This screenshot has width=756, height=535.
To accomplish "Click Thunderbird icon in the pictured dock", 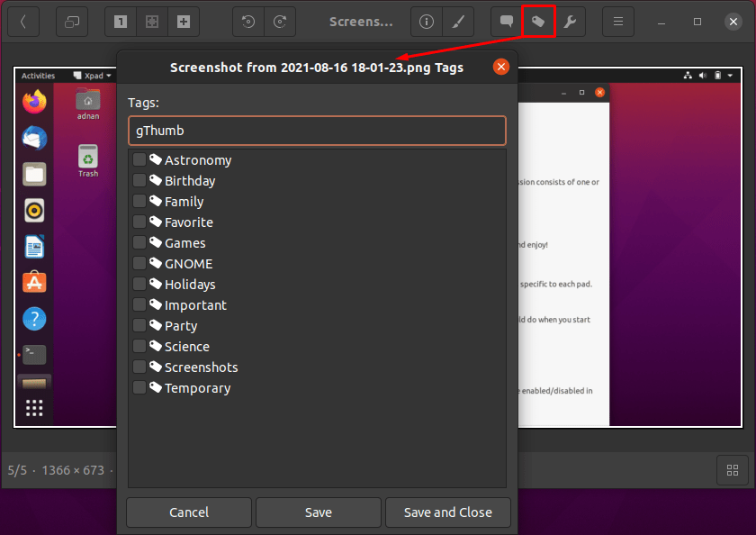I will [34, 138].
